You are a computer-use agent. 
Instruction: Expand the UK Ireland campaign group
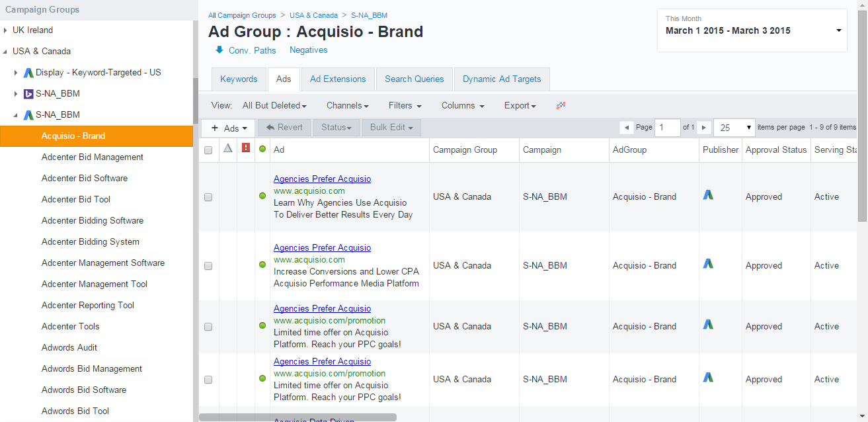5,30
